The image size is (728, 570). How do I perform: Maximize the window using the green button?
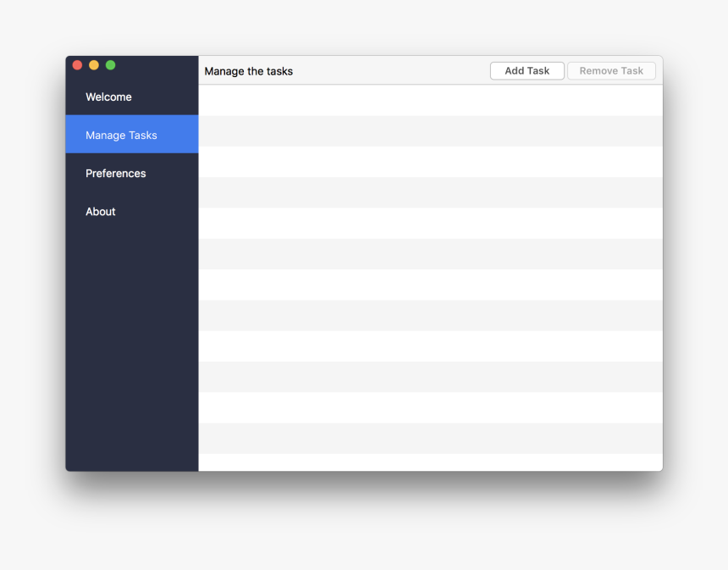(111, 65)
